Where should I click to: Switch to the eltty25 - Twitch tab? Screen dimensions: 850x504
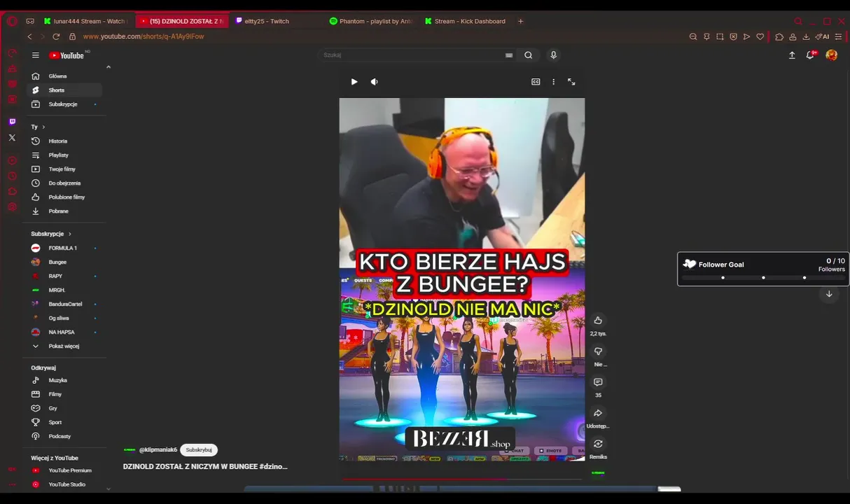click(267, 21)
